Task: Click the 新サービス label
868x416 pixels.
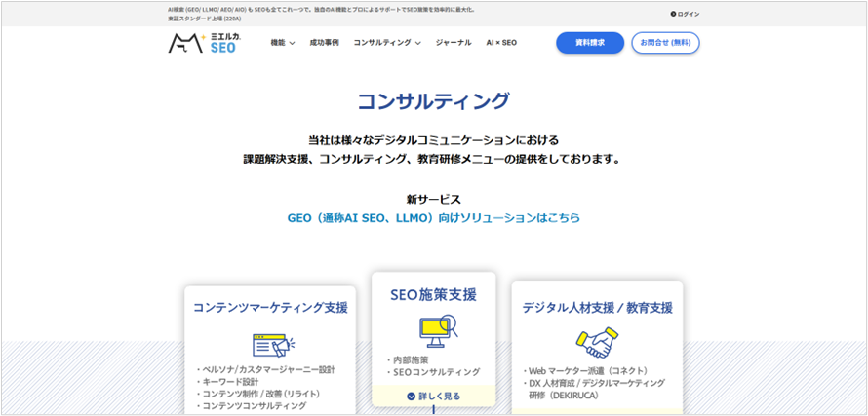Action: (x=433, y=199)
